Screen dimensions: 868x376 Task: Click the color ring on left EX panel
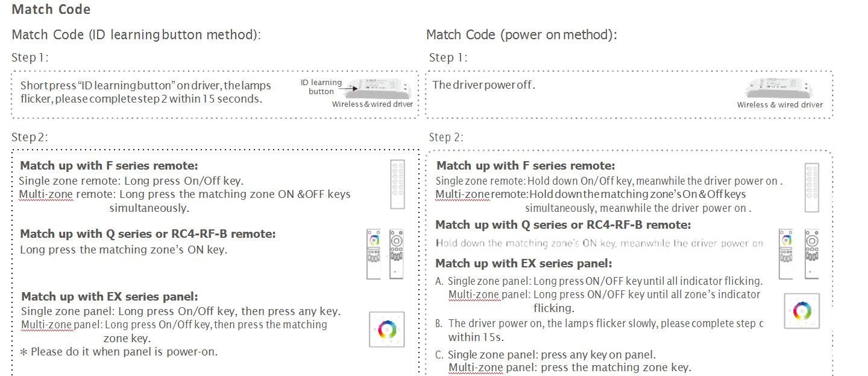[x=386, y=330]
